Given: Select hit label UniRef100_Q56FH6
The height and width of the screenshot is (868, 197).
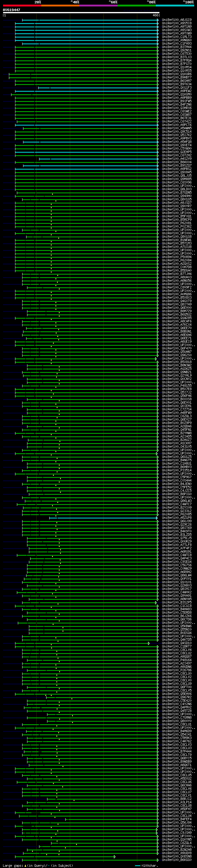Looking at the screenshot, I should 177,396.
